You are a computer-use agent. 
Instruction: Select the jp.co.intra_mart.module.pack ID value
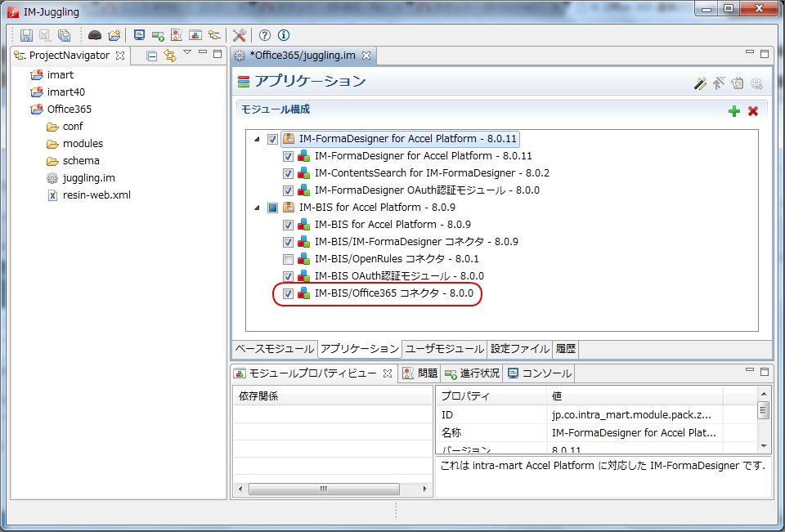[x=631, y=415]
